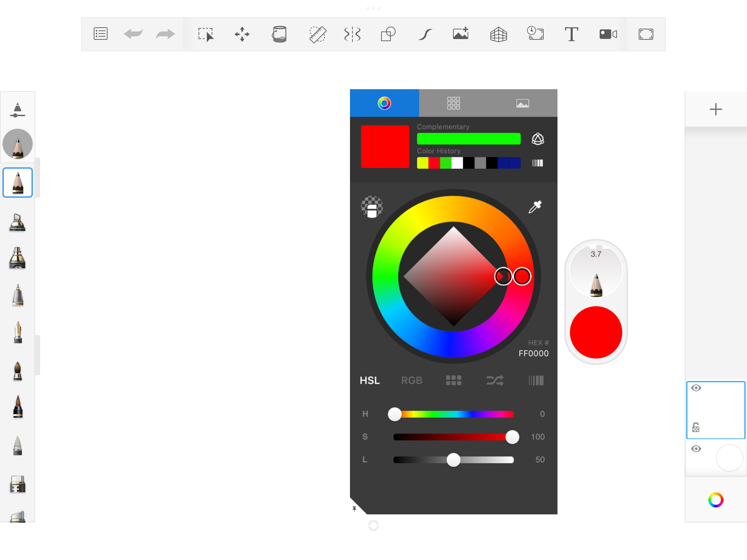Open the main menu list
Image resolution: width=747 pixels, height=560 pixels.
pyautogui.click(x=101, y=34)
